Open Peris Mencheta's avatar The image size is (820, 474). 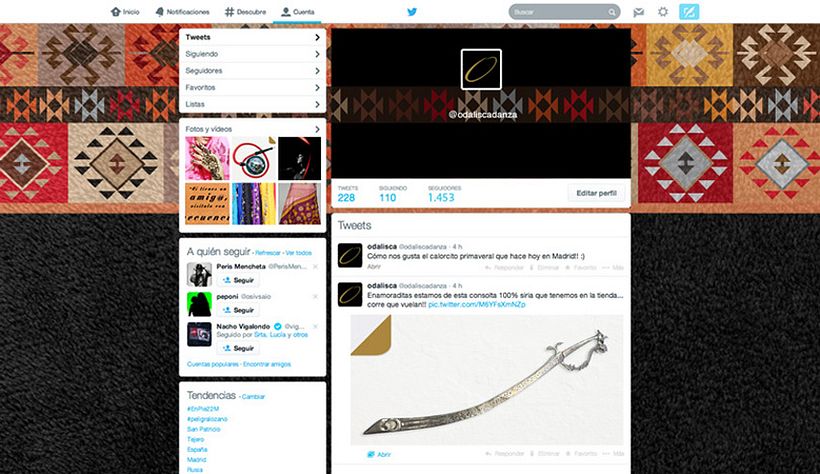click(199, 275)
